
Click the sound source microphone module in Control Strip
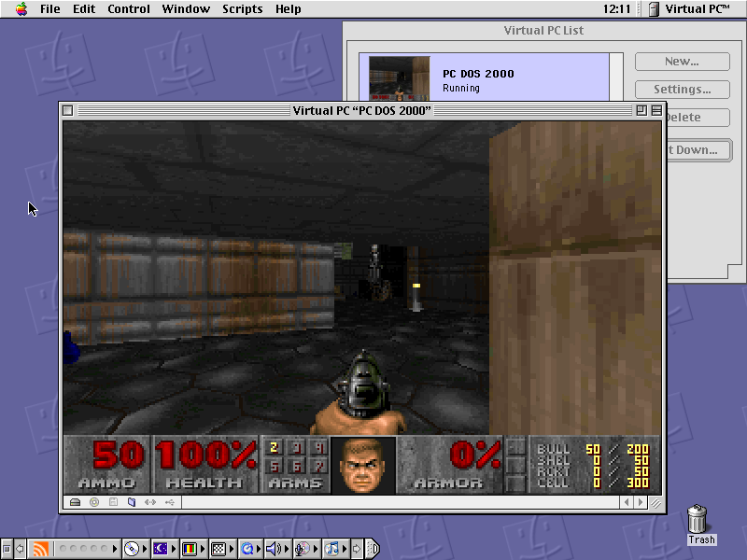click(302, 549)
